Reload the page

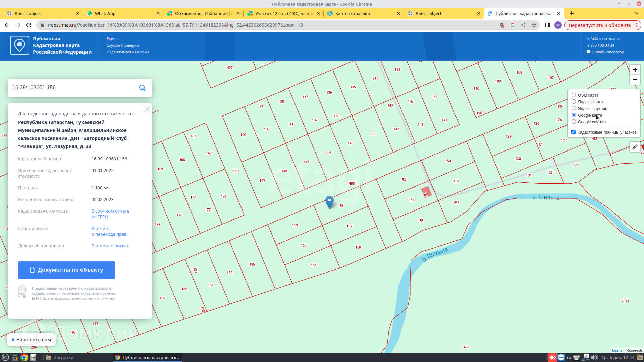point(29,25)
